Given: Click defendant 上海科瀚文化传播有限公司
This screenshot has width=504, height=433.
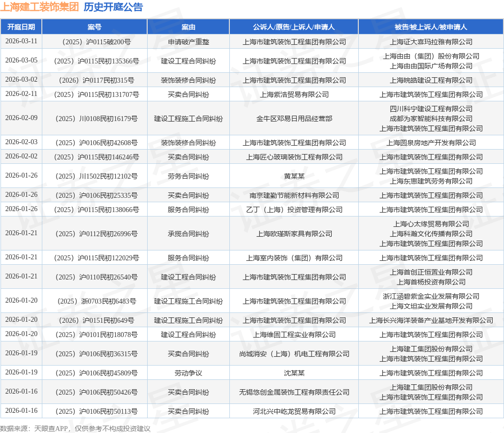Looking at the screenshot, I should [431, 234].
